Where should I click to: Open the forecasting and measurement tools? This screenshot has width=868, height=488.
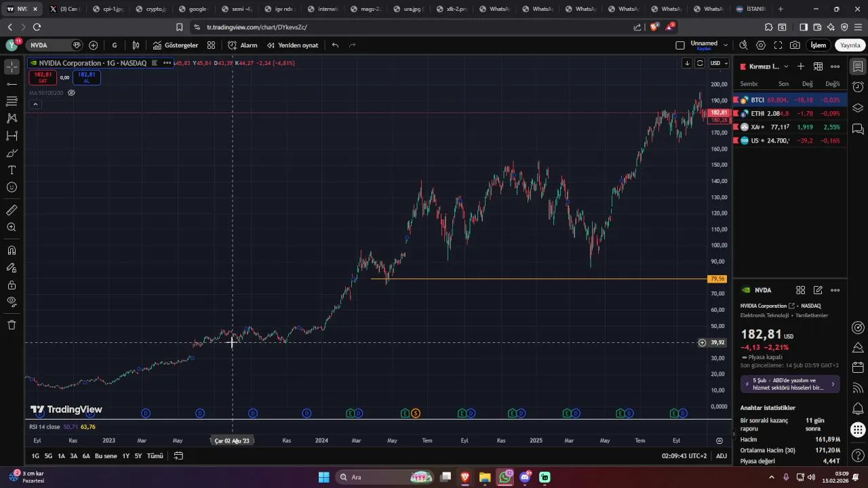pyautogui.click(x=12, y=136)
